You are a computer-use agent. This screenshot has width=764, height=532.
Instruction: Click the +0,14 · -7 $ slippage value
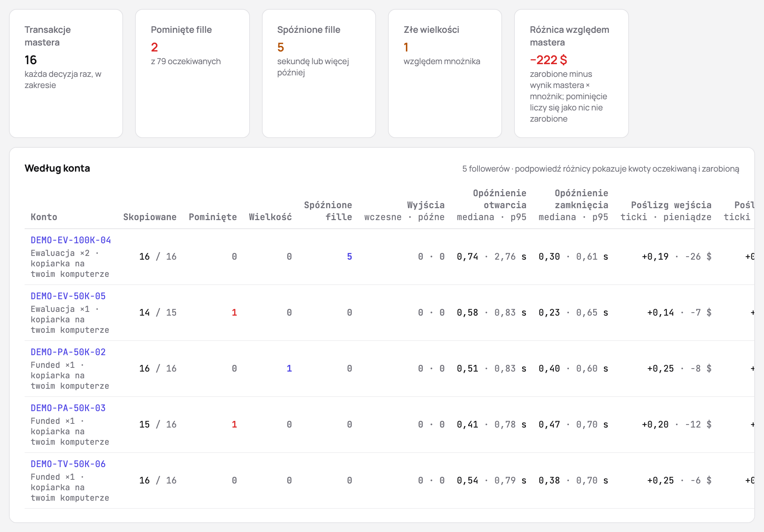tap(679, 313)
